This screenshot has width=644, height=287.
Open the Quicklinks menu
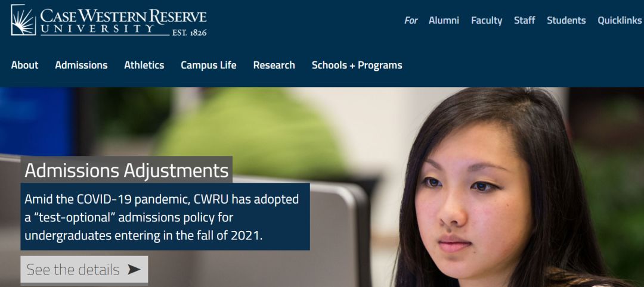coord(620,20)
